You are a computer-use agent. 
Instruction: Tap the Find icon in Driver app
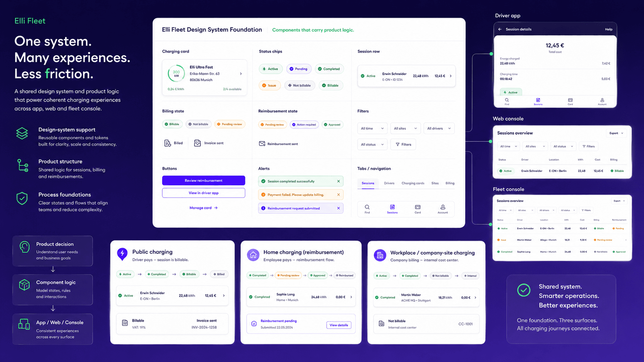507,100
